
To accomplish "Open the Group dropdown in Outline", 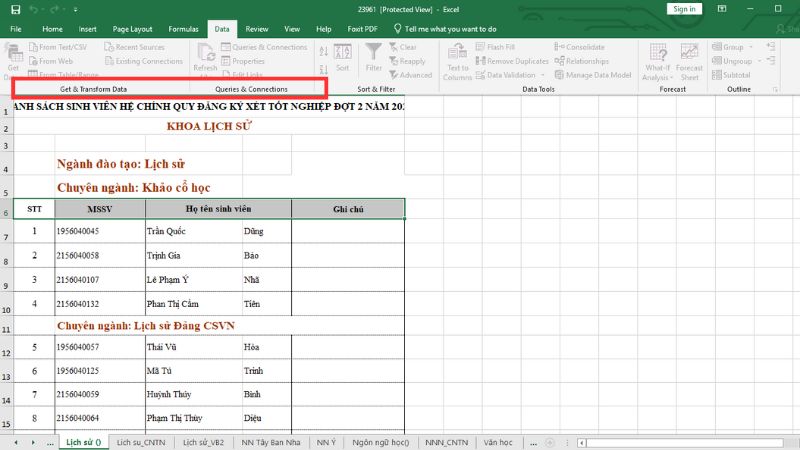I will click(x=751, y=47).
